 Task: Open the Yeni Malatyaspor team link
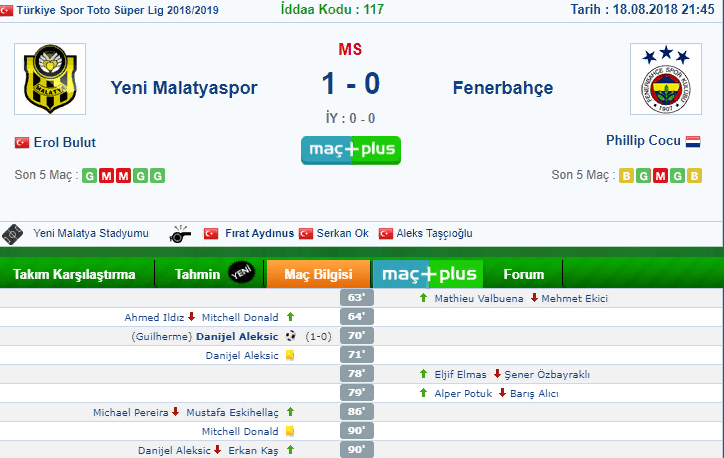[x=184, y=88]
